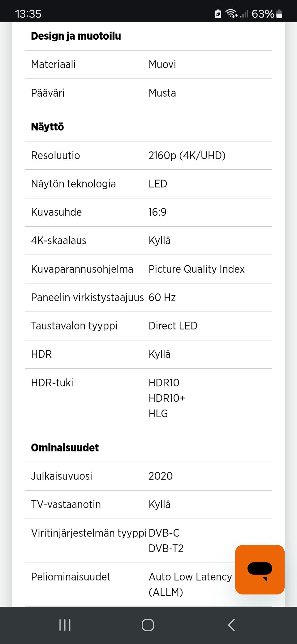Tap the Julkaisuvuosi 2020 value
The image size is (297, 644).
161,476
